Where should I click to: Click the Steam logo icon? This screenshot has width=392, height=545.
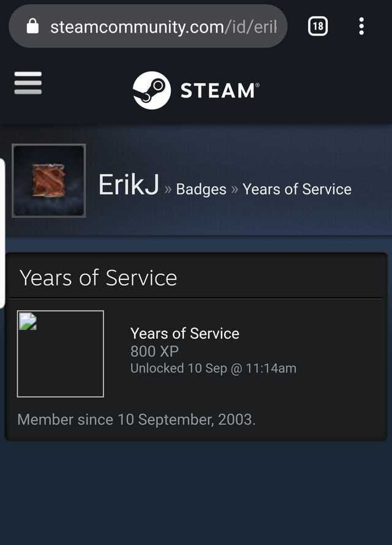click(152, 91)
